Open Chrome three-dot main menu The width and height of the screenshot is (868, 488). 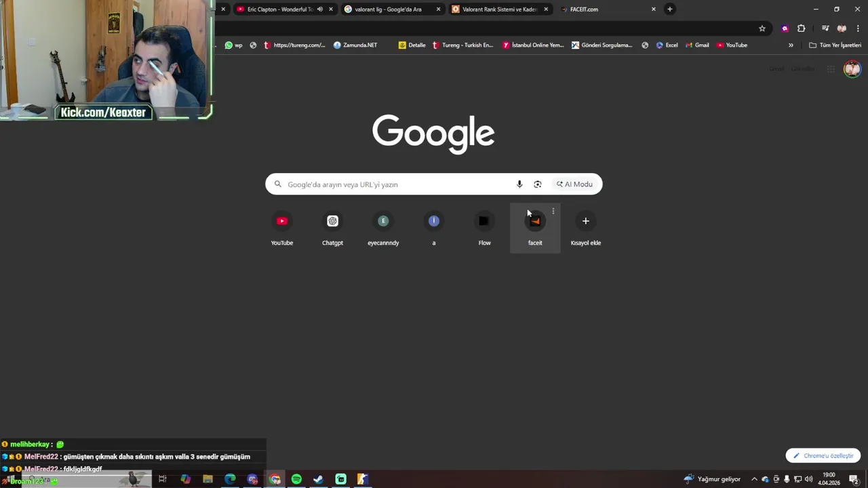pyautogui.click(x=858, y=28)
